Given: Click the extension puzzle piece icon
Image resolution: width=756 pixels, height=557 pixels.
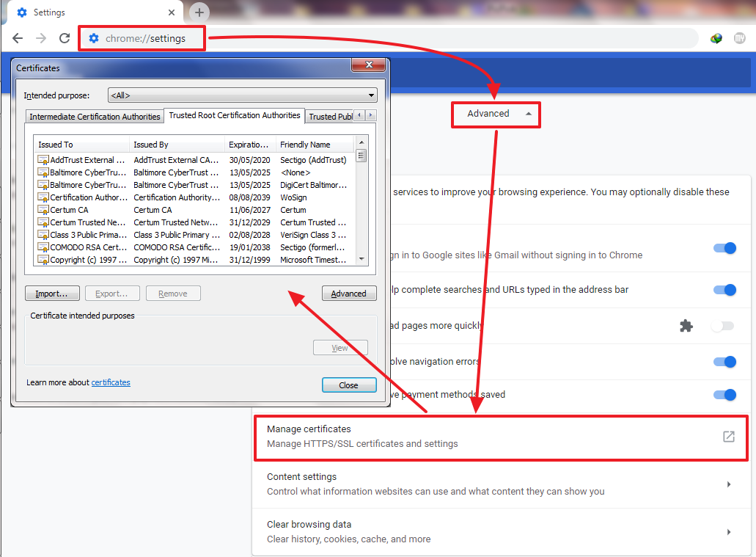Looking at the screenshot, I should tap(686, 326).
